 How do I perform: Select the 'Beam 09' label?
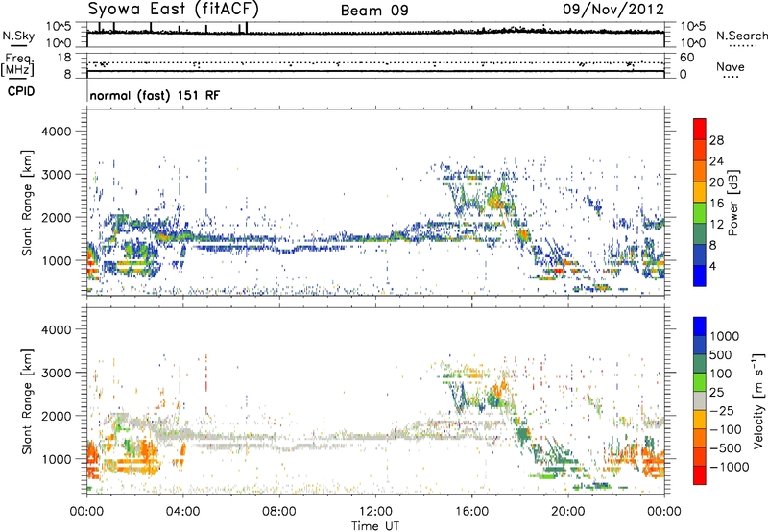point(374,11)
